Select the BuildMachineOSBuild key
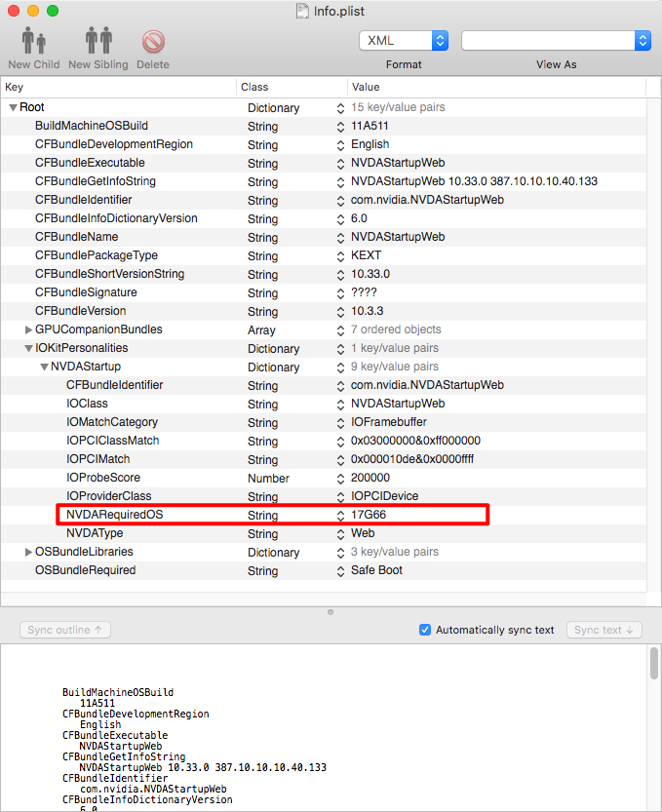The image size is (662, 812). (x=92, y=126)
